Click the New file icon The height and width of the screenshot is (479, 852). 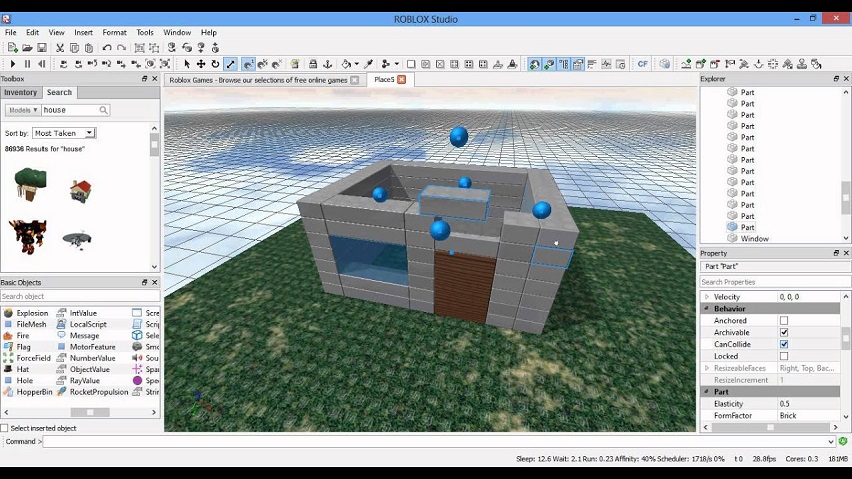point(12,48)
